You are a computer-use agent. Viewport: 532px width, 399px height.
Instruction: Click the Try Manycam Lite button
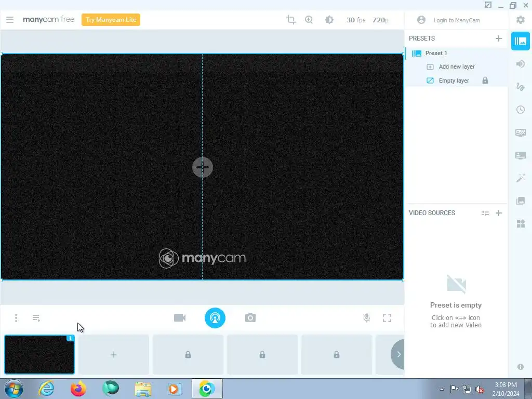(111, 20)
